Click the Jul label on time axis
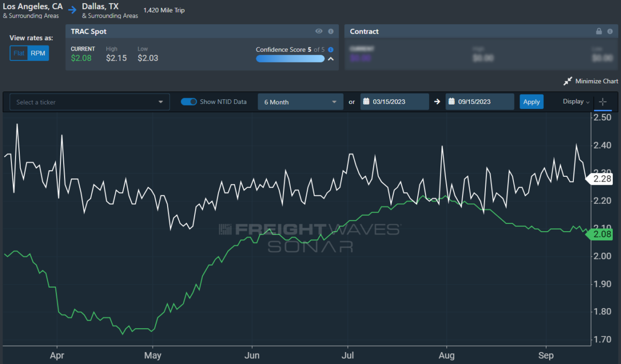This screenshot has height=364, width=621. (x=348, y=356)
